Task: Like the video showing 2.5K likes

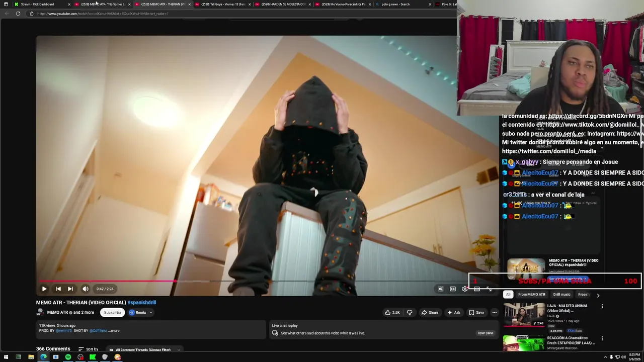Action: pos(392,312)
